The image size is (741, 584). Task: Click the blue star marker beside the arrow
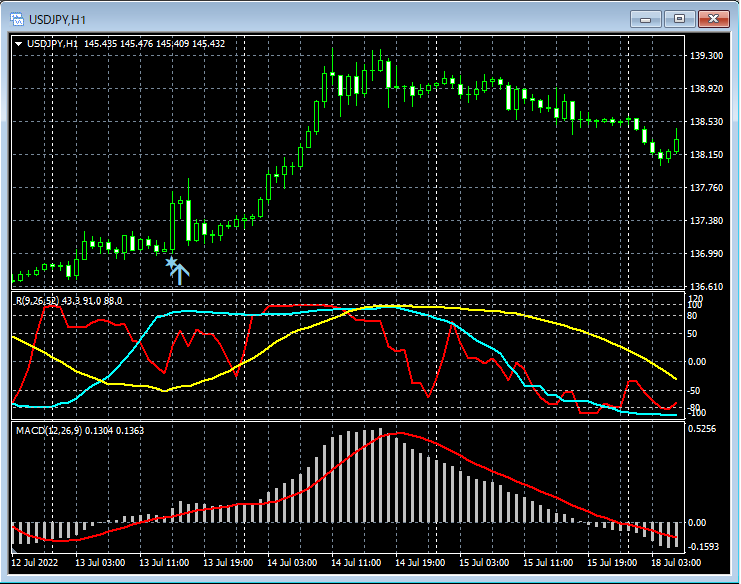point(170,262)
